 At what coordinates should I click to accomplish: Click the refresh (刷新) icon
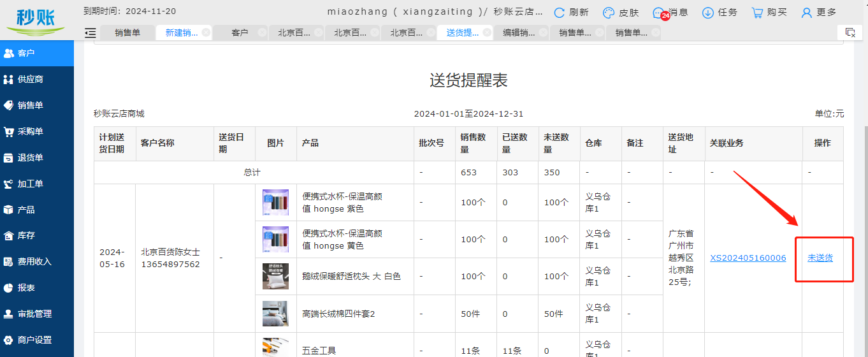[x=559, y=13]
